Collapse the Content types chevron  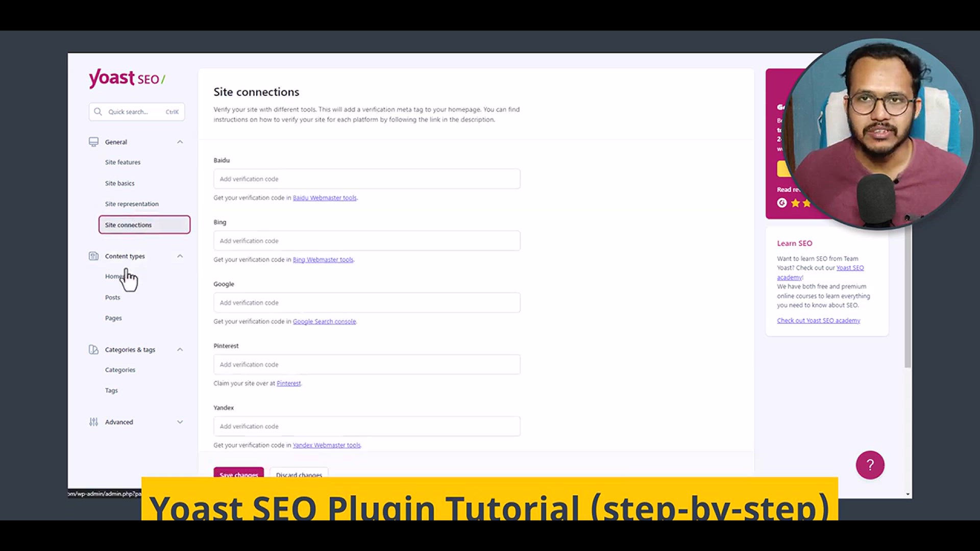[180, 256]
